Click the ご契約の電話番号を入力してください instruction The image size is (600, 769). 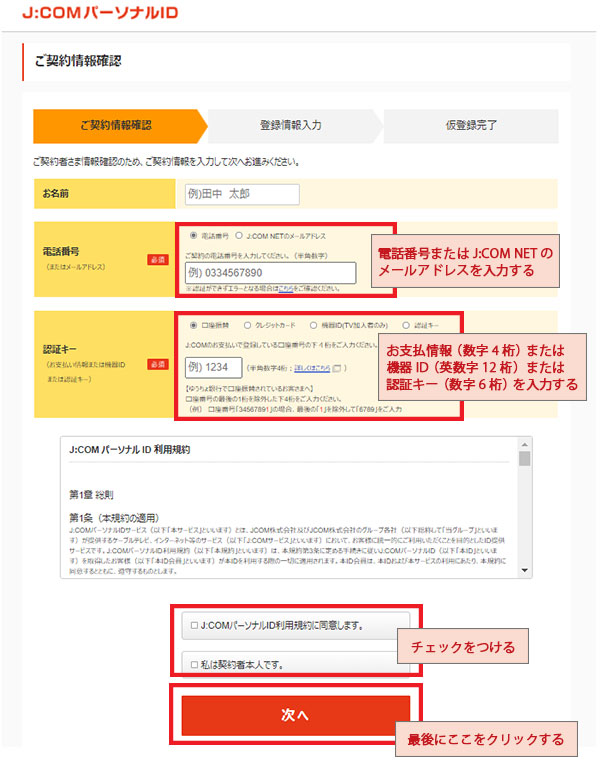click(256, 256)
